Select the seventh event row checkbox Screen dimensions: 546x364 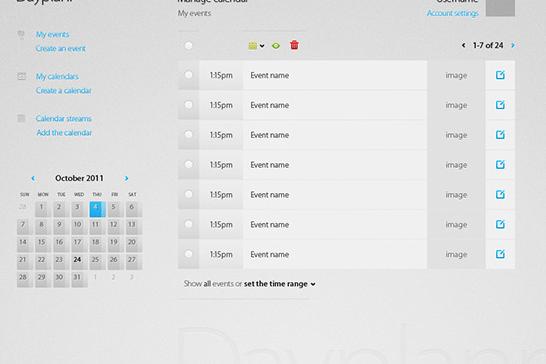coord(188,254)
